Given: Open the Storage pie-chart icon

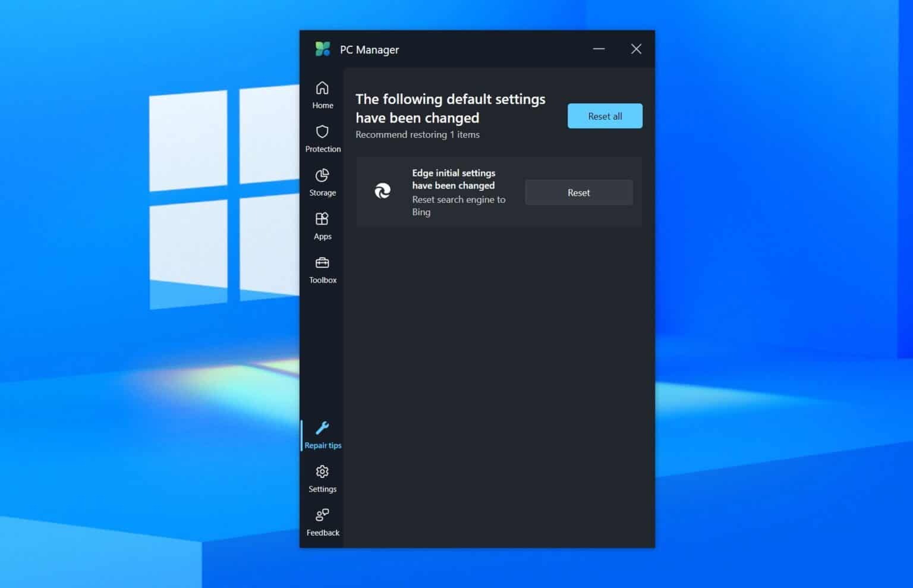Looking at the screenshot, I should click(322, 176).
